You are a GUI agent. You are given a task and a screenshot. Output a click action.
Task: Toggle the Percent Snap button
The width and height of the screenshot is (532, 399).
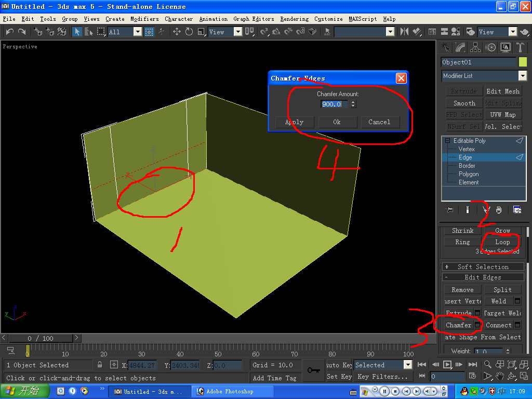(288, 32)
